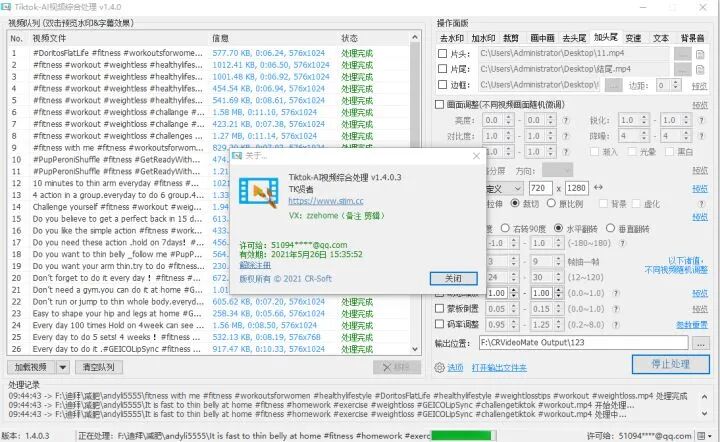Enable the 片尾 outro checkbox

pos(442,69)
